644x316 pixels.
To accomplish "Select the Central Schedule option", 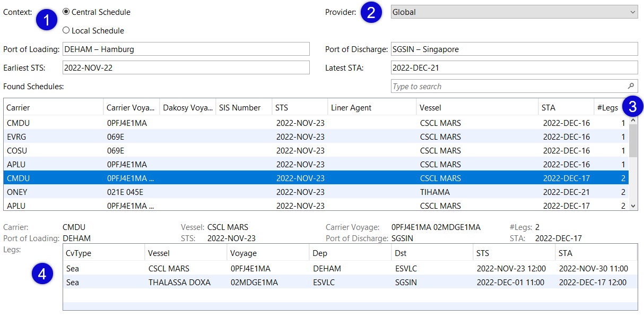I will click(x=65, y=12).
